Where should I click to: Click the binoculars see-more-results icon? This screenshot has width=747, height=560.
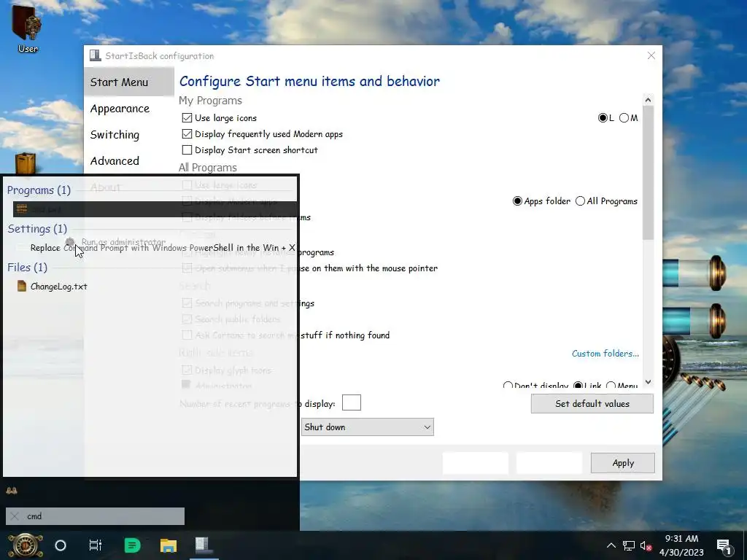(x=12, y=491)
